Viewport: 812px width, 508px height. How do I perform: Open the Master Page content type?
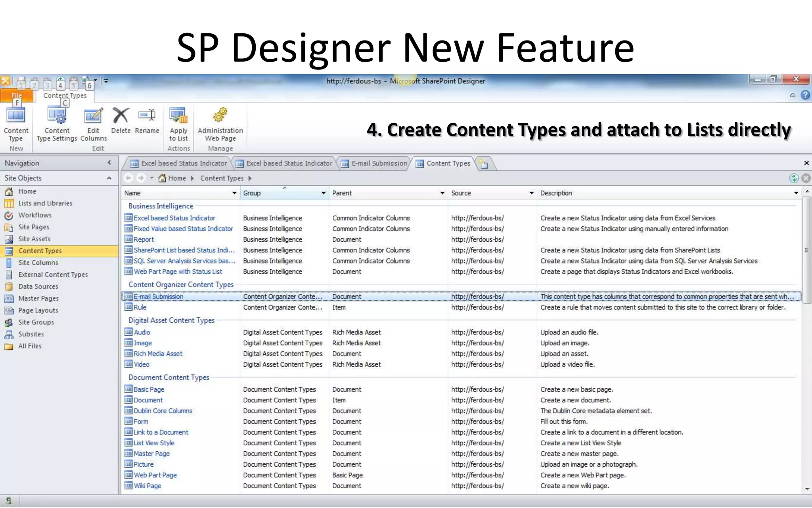pos(151,454)
